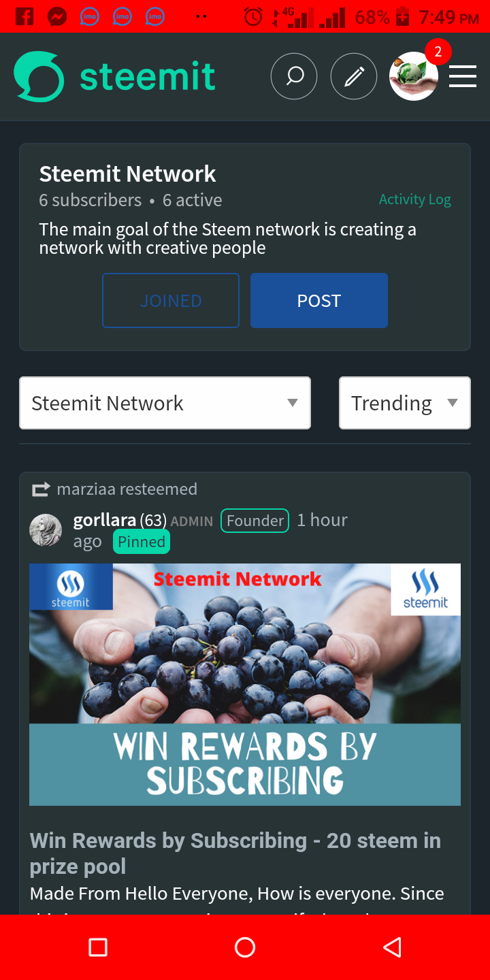
Task: Open gorllara username link
Action: click(105, 520)
